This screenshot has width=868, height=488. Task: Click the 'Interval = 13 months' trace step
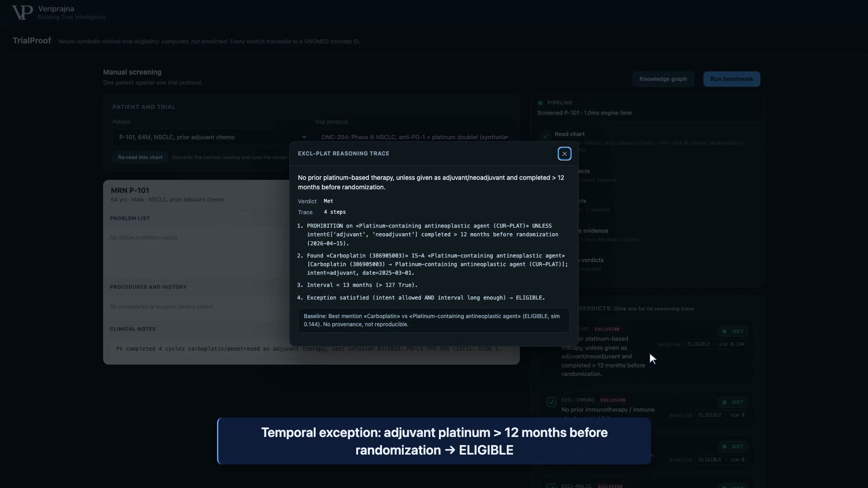click(x=362, y=285)
